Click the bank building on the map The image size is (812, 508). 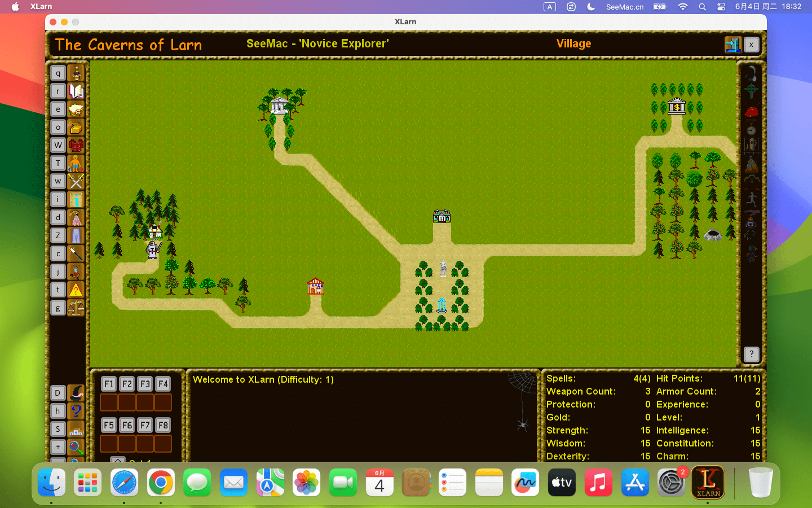tap(676, 106)
